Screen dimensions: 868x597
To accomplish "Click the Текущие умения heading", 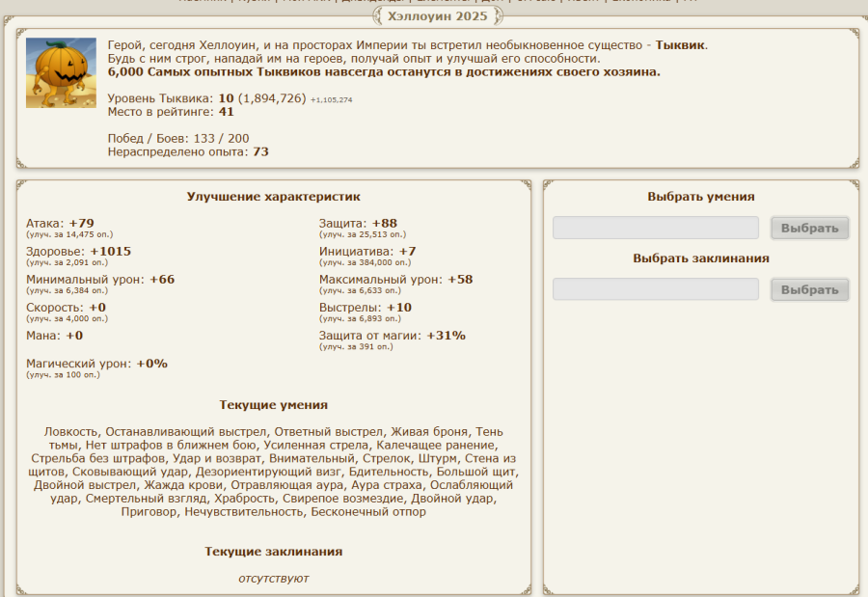I will [x=273, y=405].
